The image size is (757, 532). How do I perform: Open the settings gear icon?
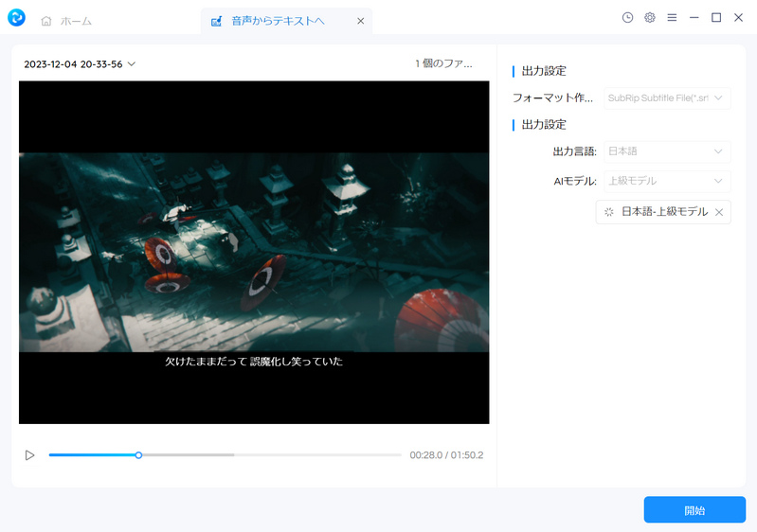[650, 18]
